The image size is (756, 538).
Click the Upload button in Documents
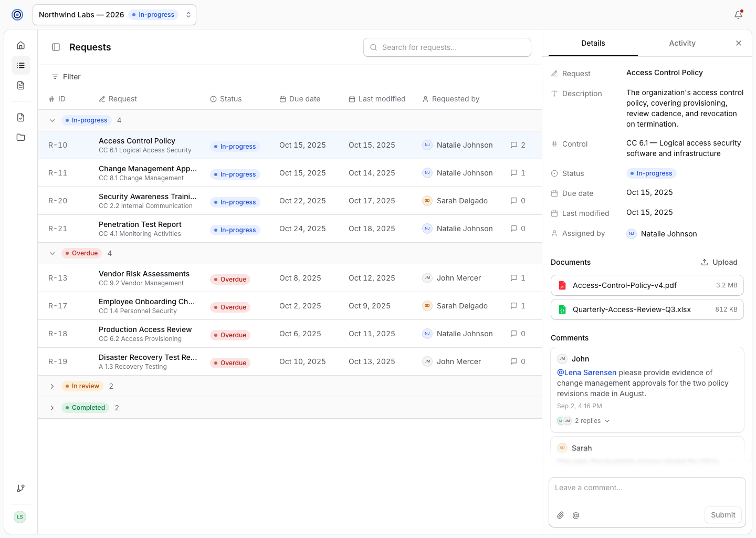click(719, 262)
